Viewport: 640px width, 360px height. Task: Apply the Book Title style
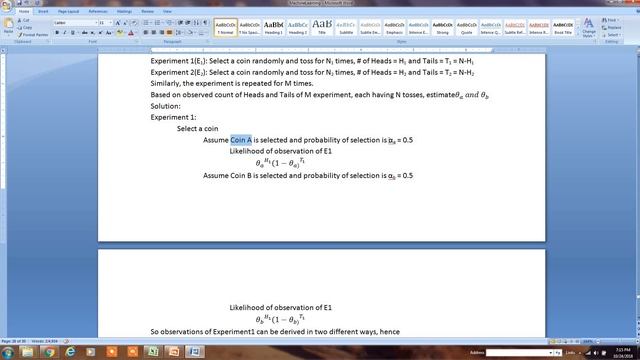pos(563,28)
